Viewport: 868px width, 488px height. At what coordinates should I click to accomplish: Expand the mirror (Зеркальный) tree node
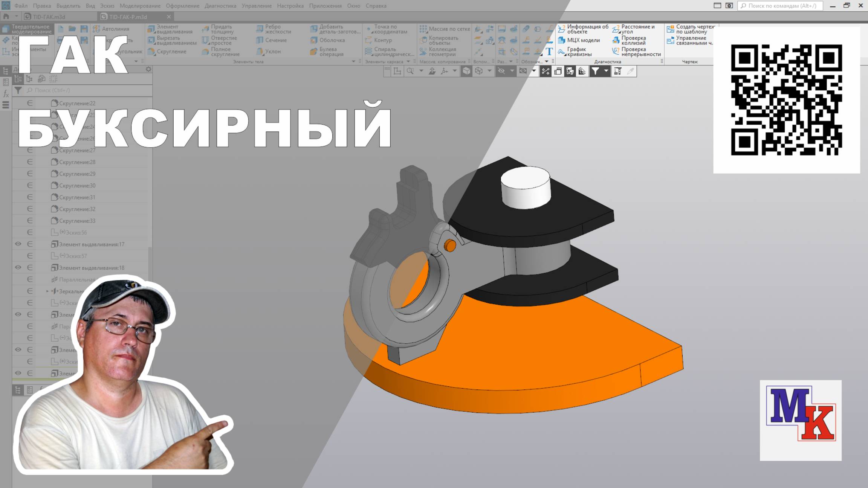click(47, 291)
